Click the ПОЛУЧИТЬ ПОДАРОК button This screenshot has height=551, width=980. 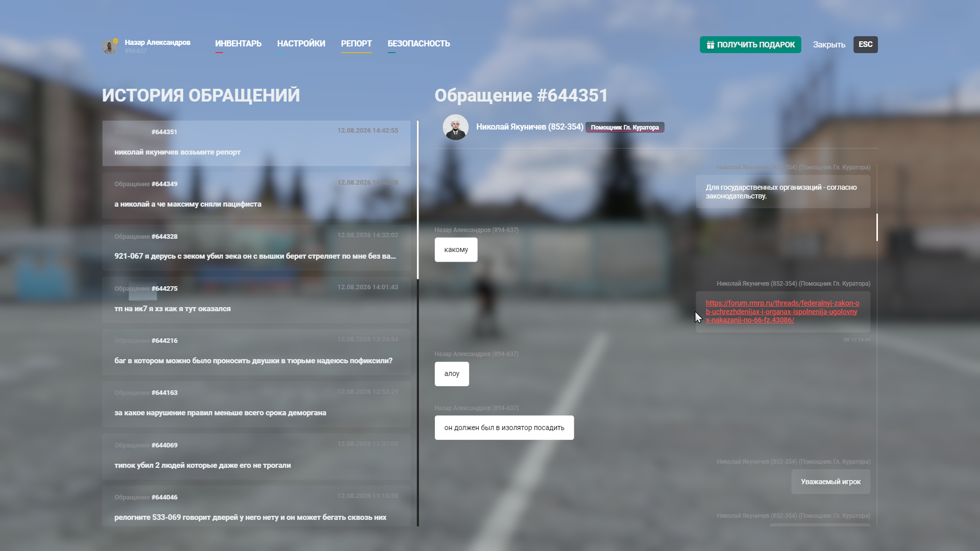[750, 45]
